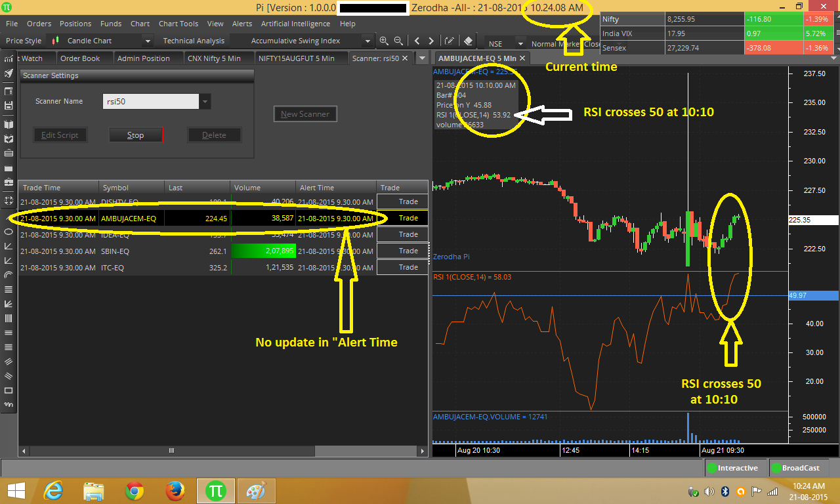
Task: Close the AMBUJACEM-EQ 5 Min chart tab
Action: (x=523, y=58)
